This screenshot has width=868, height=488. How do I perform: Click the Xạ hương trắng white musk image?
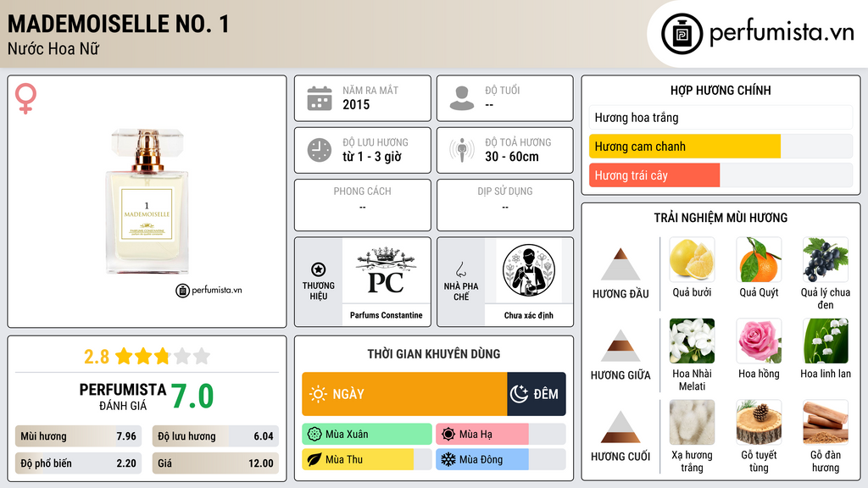692,422
